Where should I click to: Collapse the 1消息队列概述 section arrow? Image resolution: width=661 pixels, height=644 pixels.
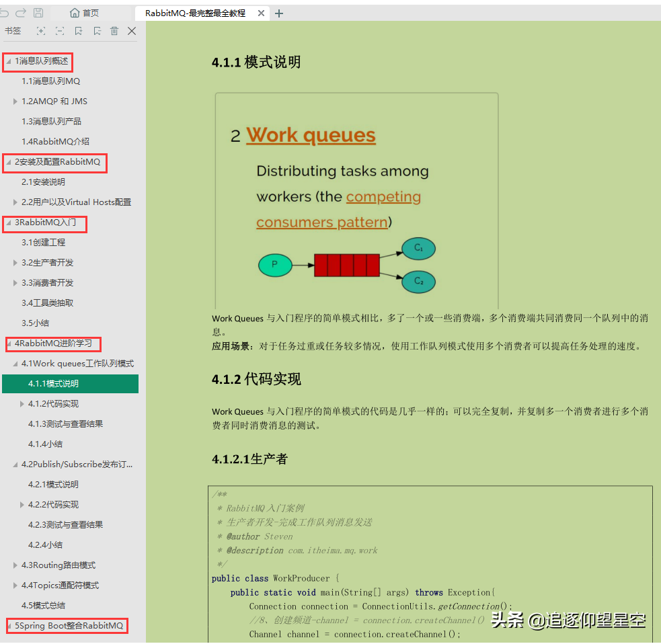[9, 61]
